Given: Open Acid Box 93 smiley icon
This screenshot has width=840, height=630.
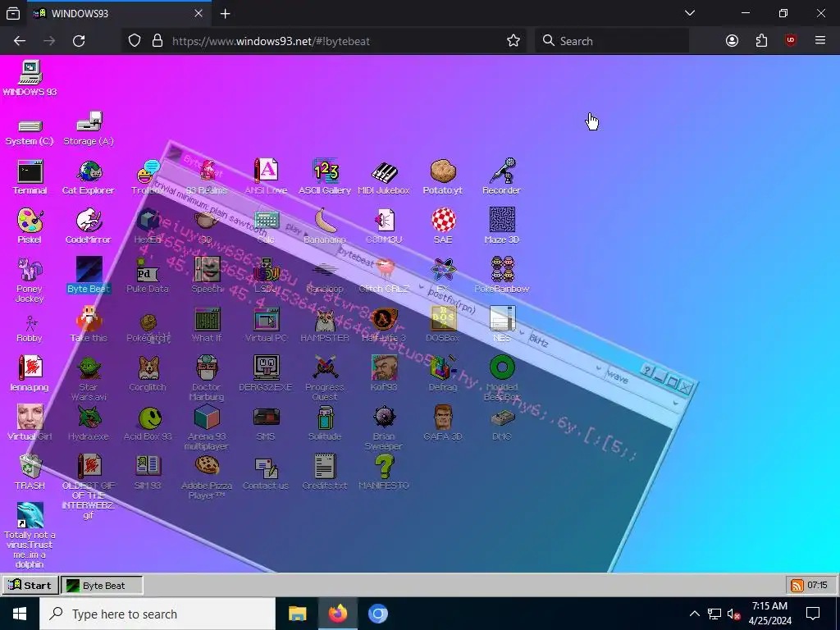Looking at the screenshot, I should click(149, 418).
